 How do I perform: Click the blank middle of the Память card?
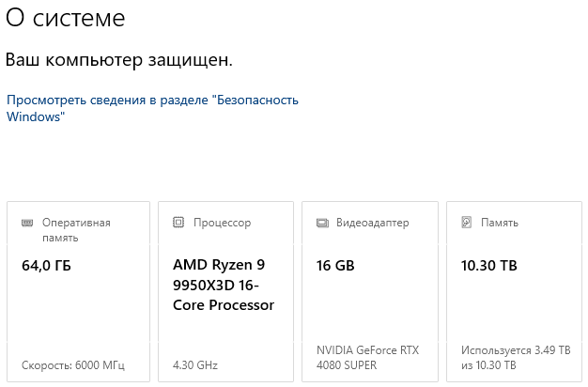pos(516,305)
